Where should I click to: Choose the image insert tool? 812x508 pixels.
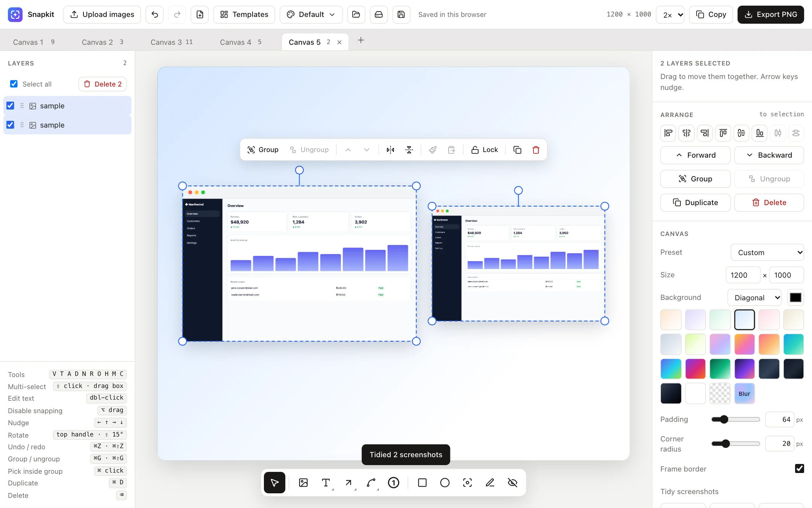click(x=303, y=482)
